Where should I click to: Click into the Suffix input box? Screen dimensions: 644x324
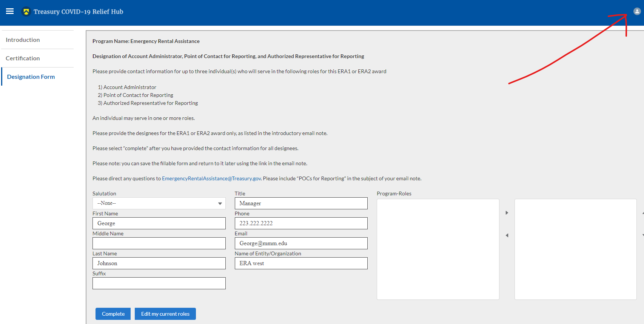point(159,283)
